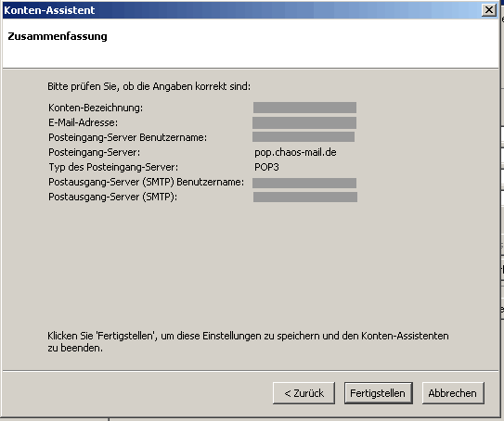Click the redacted SMTP Benutzername value
This screenshot has width=504, height=421.
tap(304, 183)
